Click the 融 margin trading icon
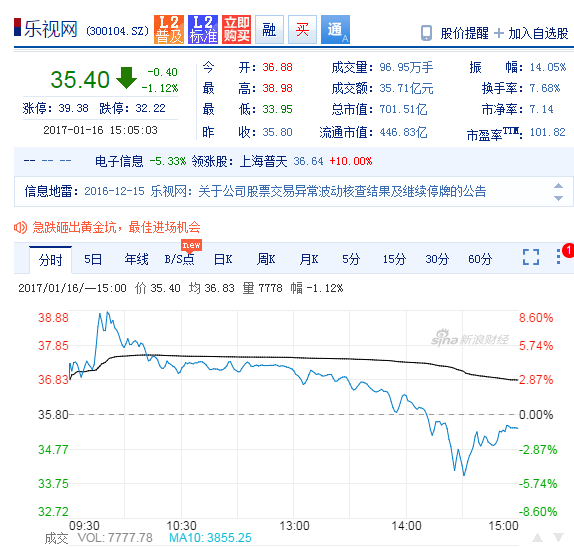574x547 pixels. (x=269, y=30)
